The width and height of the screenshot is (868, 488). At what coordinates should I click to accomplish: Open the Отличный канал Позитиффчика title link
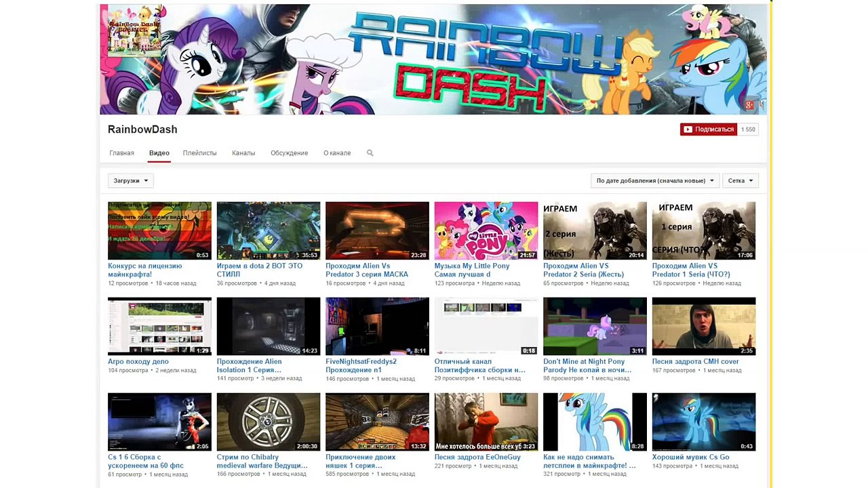pos(480,366)
